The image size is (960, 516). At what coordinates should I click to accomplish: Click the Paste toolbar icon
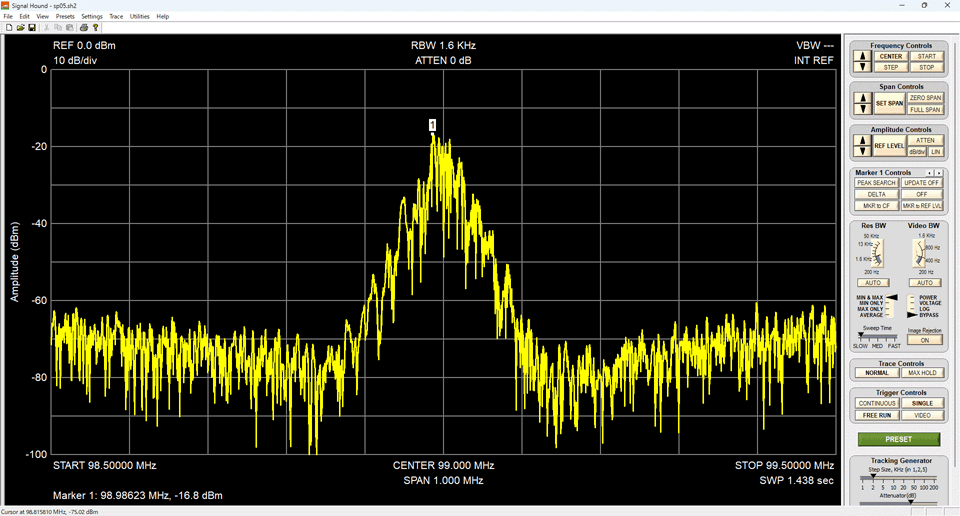click(69, 28)
